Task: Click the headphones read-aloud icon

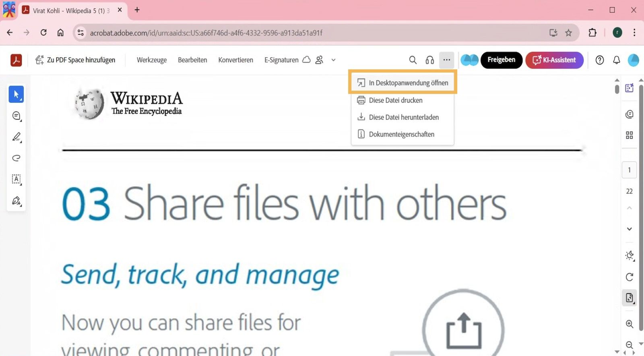Action: tap(430, 60)
